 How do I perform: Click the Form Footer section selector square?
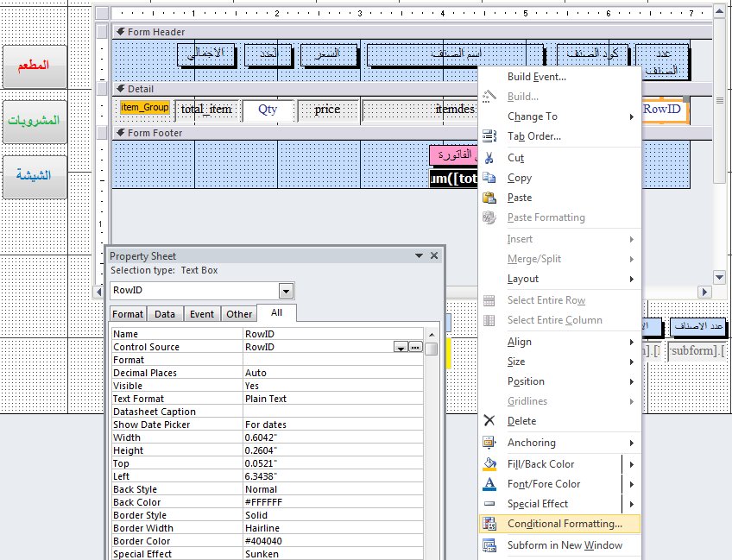coord(102,133)
